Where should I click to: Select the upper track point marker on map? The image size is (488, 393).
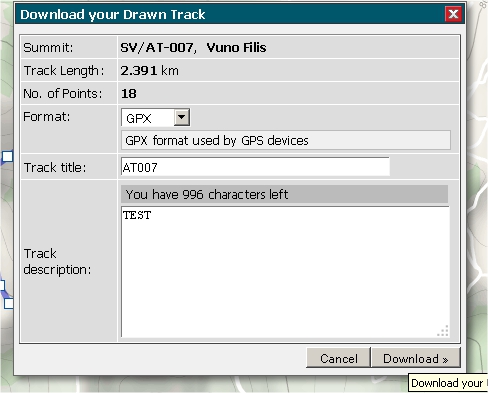[7, 156]
